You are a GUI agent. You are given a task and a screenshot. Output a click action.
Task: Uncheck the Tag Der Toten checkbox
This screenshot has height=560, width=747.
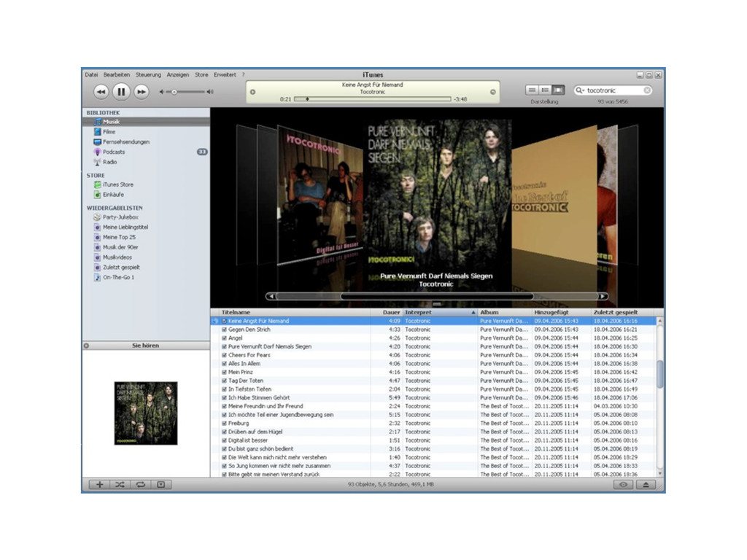pos(225,381)
